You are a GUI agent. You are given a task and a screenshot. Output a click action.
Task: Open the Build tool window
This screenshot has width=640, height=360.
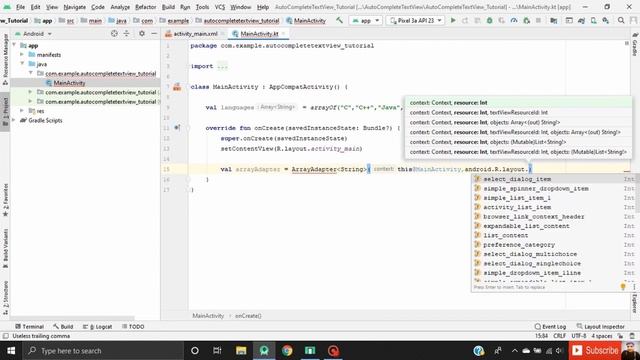pyautogui.click(x=63, y=327)
